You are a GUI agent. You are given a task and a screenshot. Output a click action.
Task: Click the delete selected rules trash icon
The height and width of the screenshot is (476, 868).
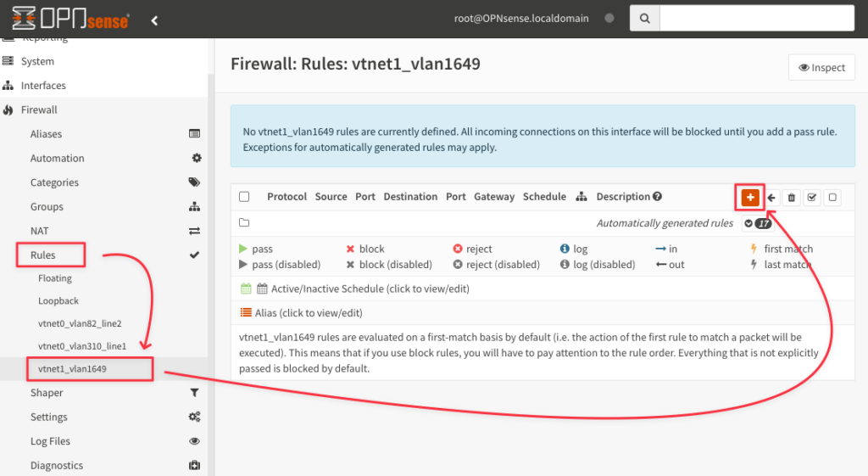(792, 197)
